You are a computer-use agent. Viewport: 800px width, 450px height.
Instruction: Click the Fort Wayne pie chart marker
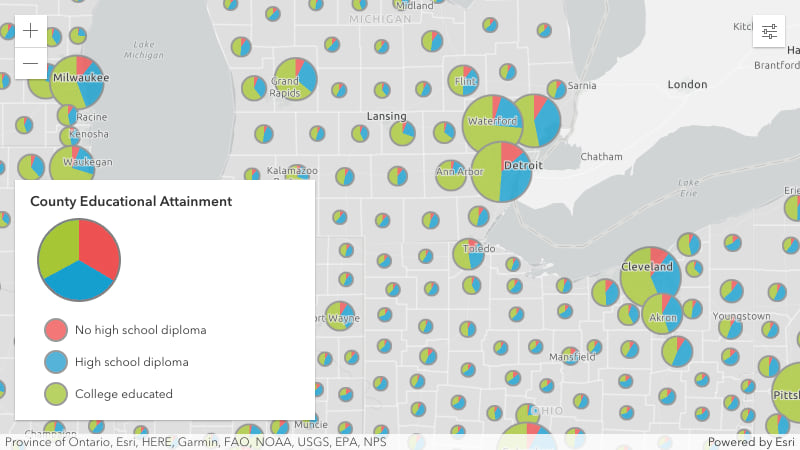[x=340, y=316]
